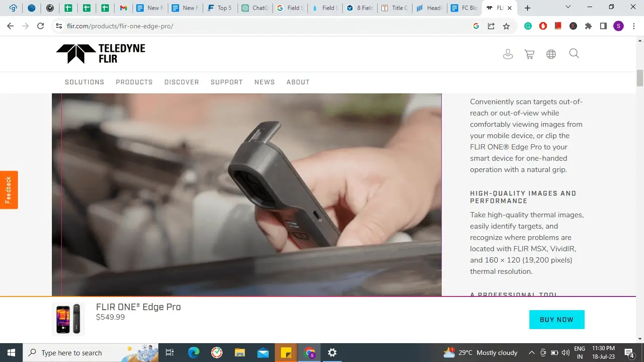Screen dimensions: 644x362
Task: View the shopping cart
Action: click(x=529, y=54)
